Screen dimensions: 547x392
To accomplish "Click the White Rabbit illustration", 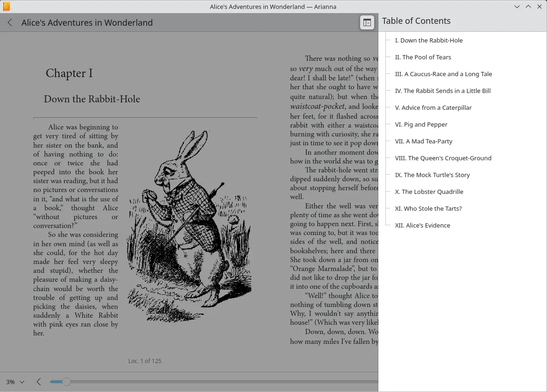I will (189, 224).
